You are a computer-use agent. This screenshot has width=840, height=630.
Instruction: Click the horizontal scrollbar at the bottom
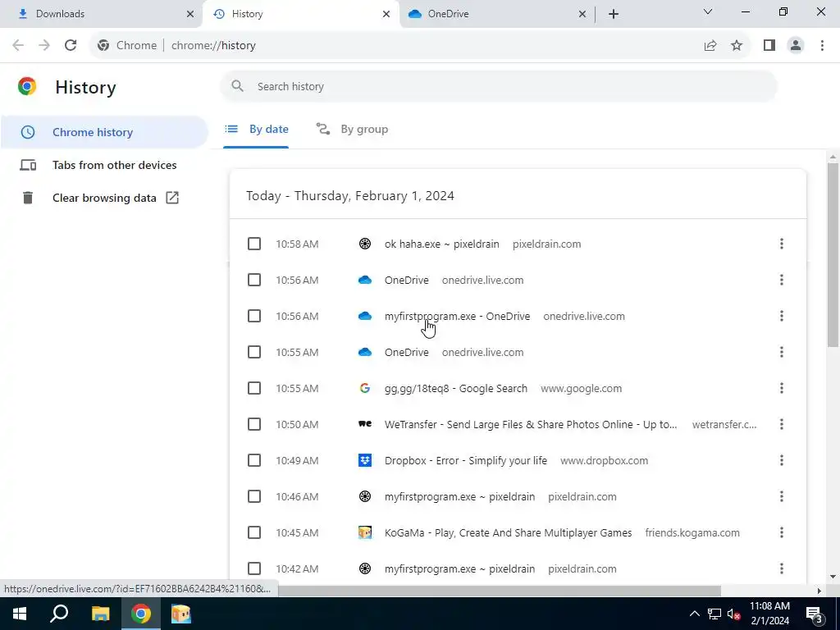[498, 591]
